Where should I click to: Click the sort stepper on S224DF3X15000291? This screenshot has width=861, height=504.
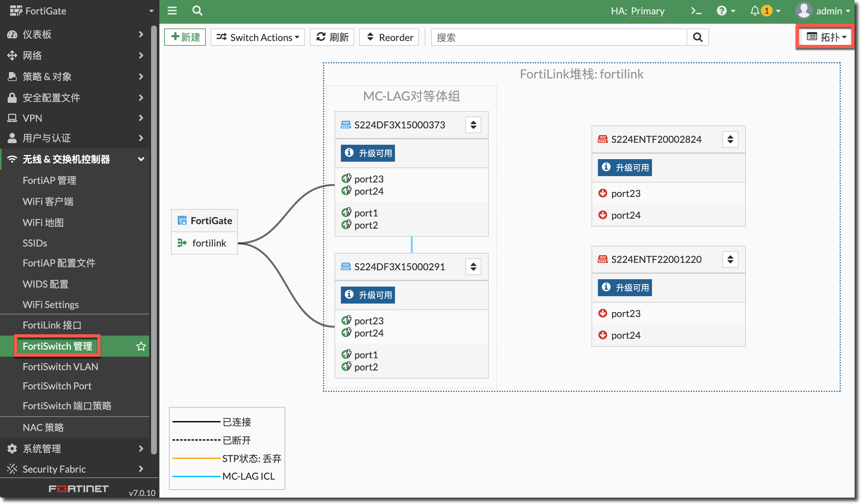tap(473, 266)
